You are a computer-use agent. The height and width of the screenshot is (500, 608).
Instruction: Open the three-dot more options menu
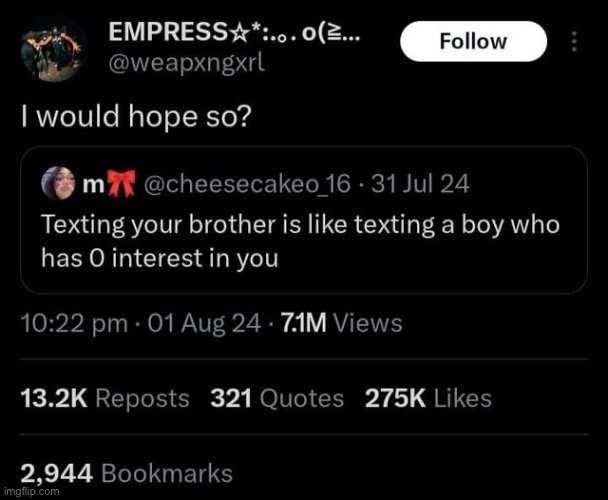pyautogui.click(x=575, y=42)
